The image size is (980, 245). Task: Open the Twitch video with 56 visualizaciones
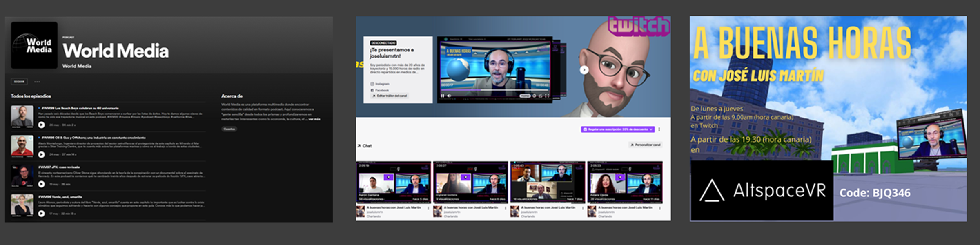click(x=394, y=182)
